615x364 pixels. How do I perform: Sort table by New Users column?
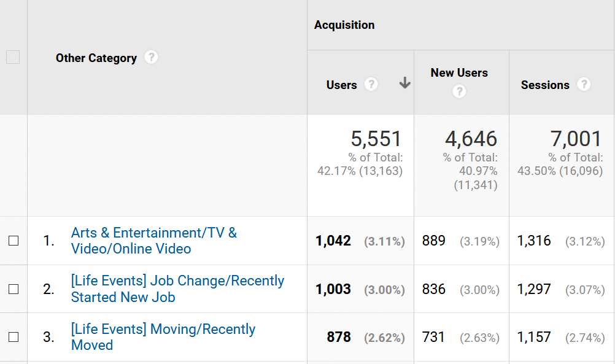459,72
